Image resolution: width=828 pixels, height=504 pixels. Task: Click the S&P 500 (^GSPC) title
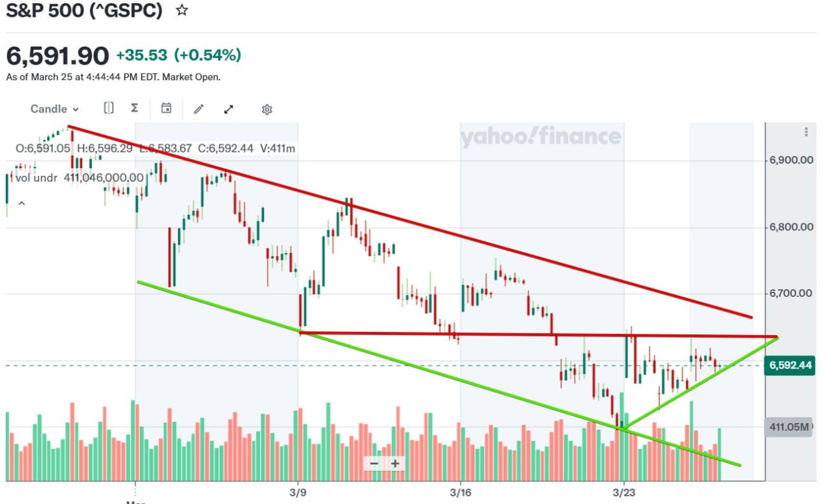[84, 11]
